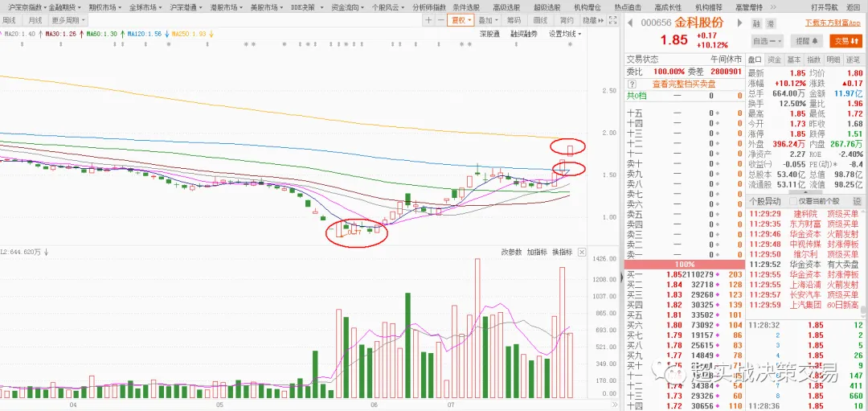Go to next stock arrow
This screenshot has height=411, width=868.
coord(738,23)
